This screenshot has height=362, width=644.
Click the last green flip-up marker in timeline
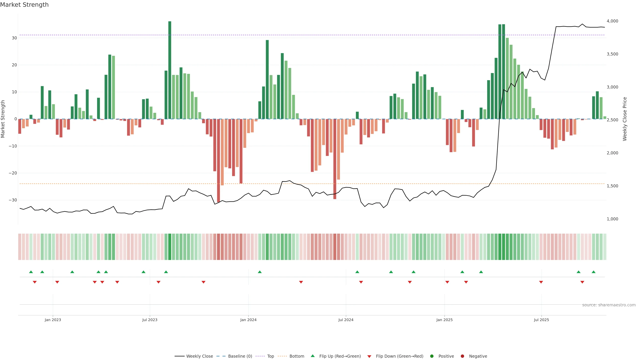point(594,272)
